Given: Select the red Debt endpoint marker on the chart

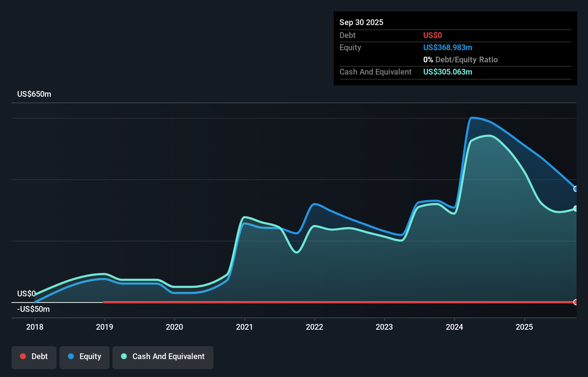Looking at the screenshot, I should pyautogui.click(x=576, y=302).
